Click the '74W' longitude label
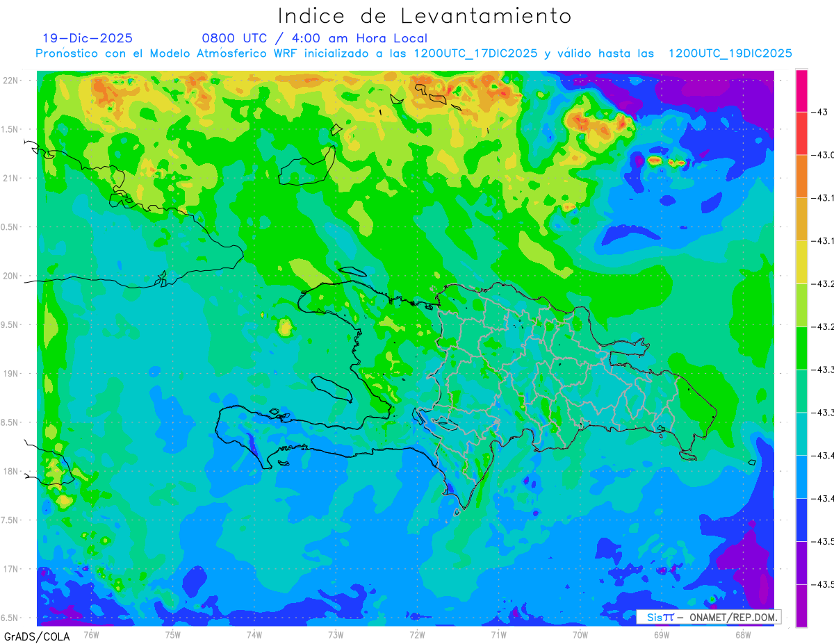The image size is (834, 644). click(x=254, y=634)
